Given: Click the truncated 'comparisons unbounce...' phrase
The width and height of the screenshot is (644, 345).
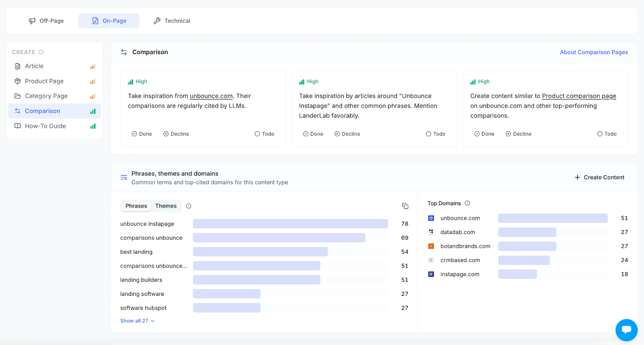Looking at the screenshot, I should (x=154, y=266).
